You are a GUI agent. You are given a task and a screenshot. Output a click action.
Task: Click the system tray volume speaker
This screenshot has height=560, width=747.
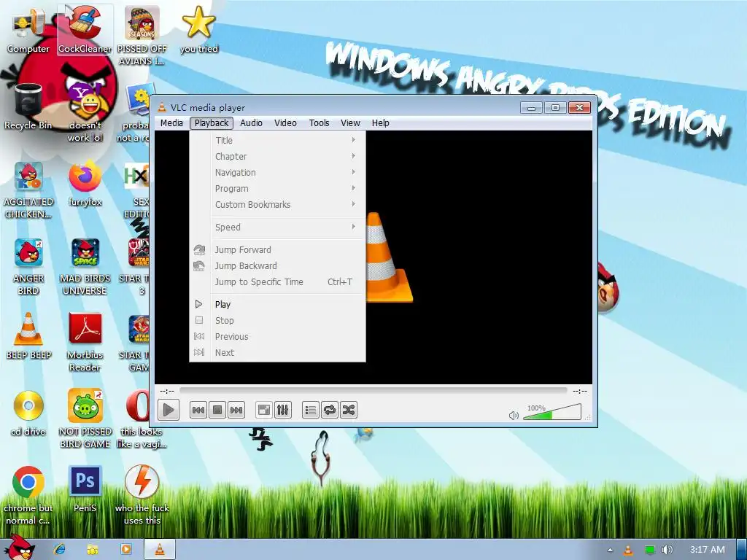point(667,550)
